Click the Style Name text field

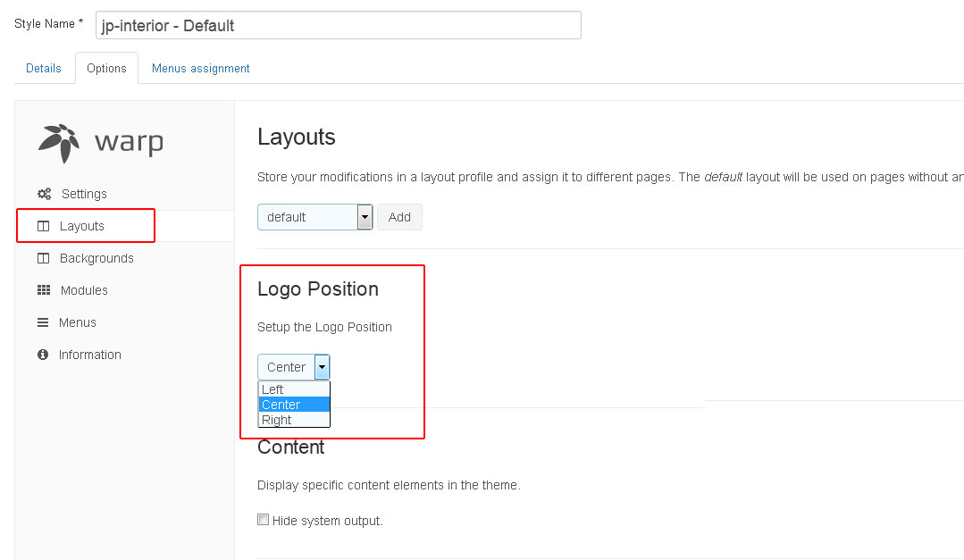point(338,25)
